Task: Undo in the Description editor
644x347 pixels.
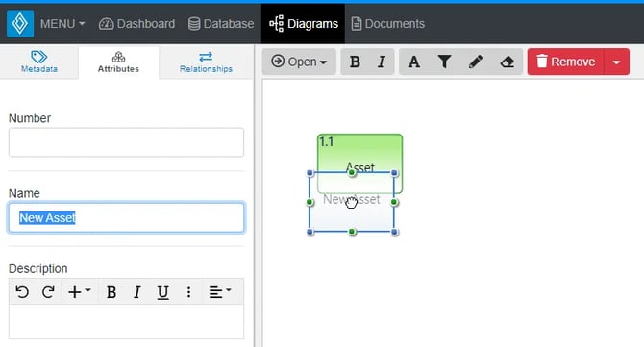Action: (x=22, y=292)
